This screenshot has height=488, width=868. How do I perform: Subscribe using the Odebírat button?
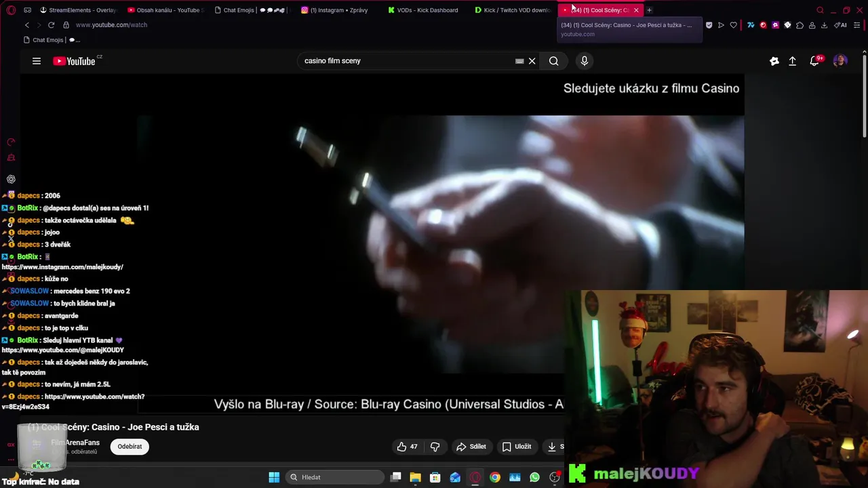pyautogui.click(x=130, y=447)
